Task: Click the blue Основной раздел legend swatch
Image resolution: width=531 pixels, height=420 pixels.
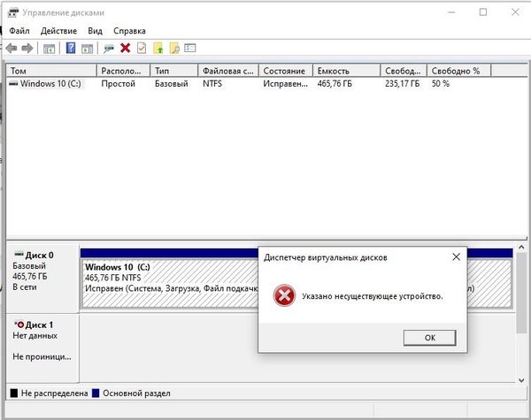Action: click(96, 393)
